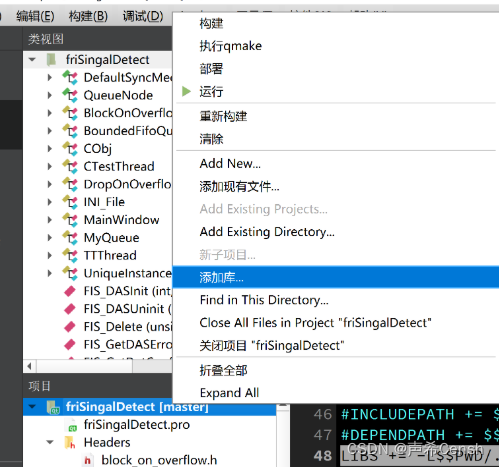Click the block_on_overflow.h file icon

(87, 460)
